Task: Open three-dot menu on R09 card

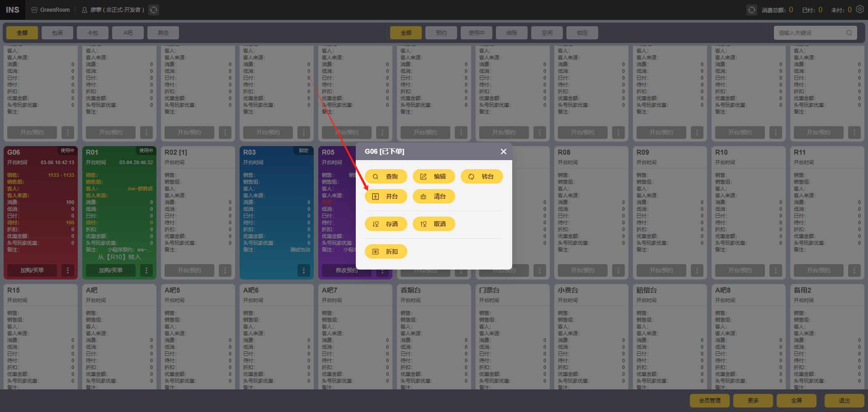Action: pos(697,270)
